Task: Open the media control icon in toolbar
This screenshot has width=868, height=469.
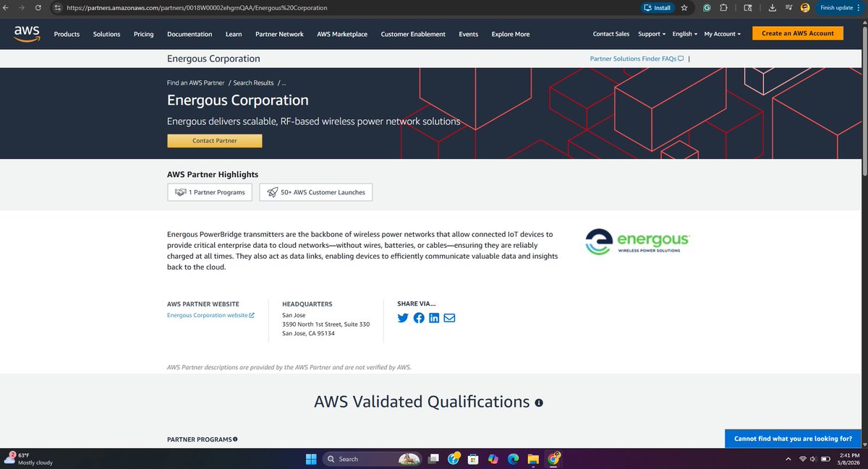Action: [788, 7]
